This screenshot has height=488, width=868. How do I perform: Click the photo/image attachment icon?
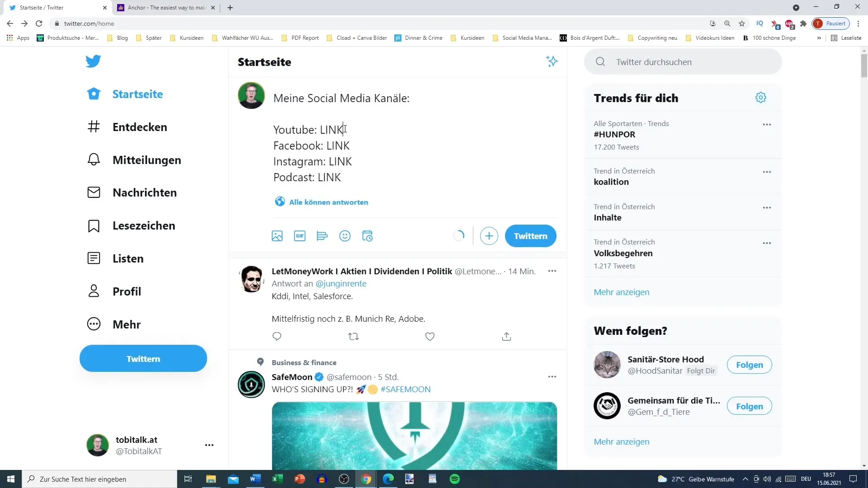(x=277, y=235)
